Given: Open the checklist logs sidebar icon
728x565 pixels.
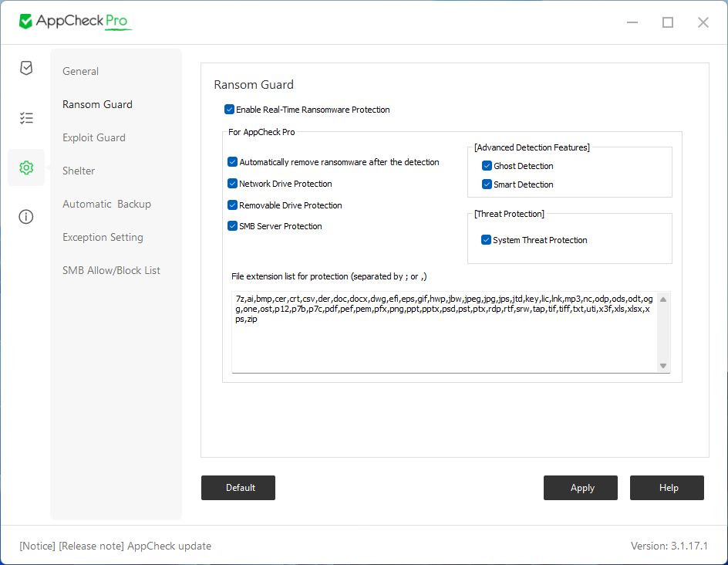Looking at the screenshot, I should coord(26,118).
